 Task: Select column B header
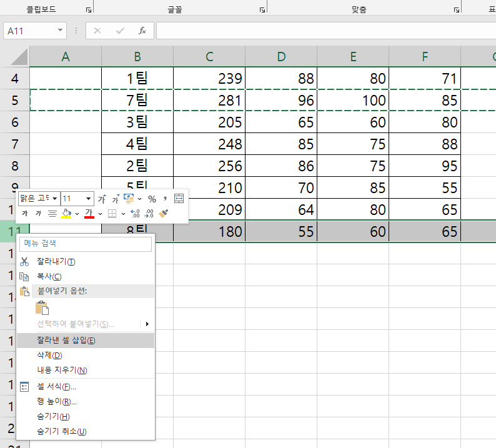click(x=137, y=57)
